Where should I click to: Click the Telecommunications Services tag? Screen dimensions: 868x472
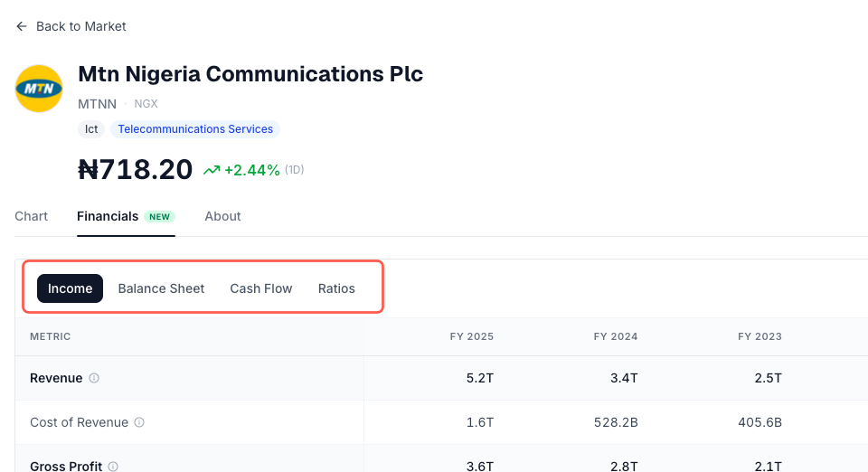click(195, 129)
